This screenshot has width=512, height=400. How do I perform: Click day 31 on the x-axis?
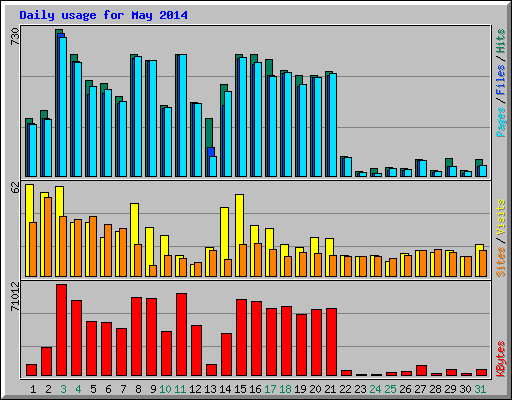click(x=480, y=389)
